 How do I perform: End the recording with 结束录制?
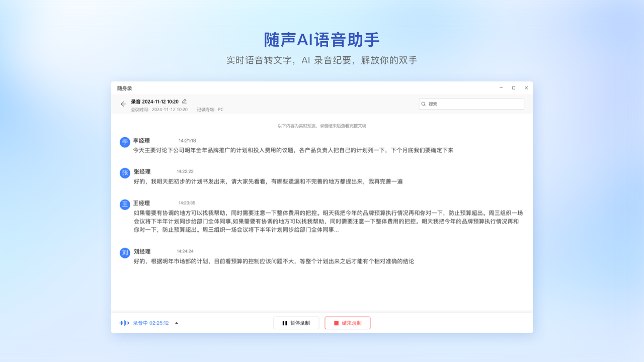click(x=348, y=323)
